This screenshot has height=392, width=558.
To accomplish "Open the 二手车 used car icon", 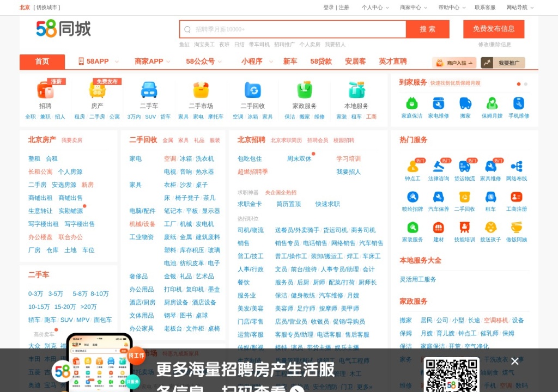I will pyautogui.click(x=149, y=90).
